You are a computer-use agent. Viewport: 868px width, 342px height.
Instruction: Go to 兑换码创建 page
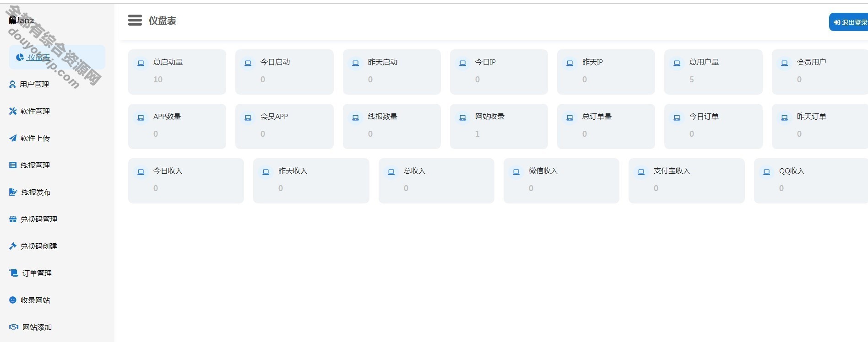(38, 246)
